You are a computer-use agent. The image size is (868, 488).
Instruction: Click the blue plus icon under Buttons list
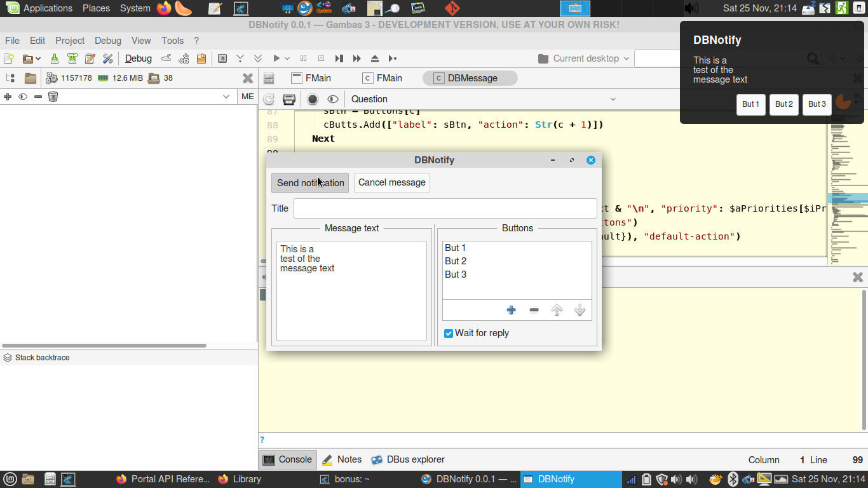click(511, 310)
